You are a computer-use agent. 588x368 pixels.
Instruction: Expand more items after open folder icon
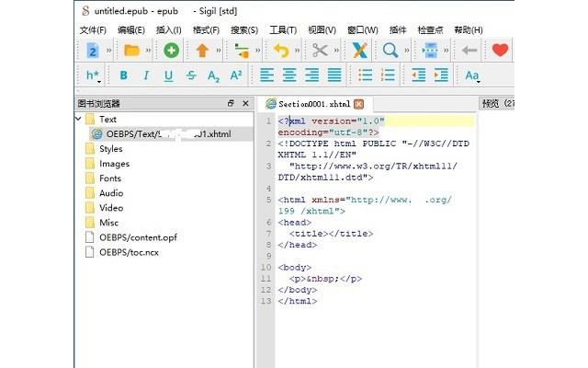(148, 50)
